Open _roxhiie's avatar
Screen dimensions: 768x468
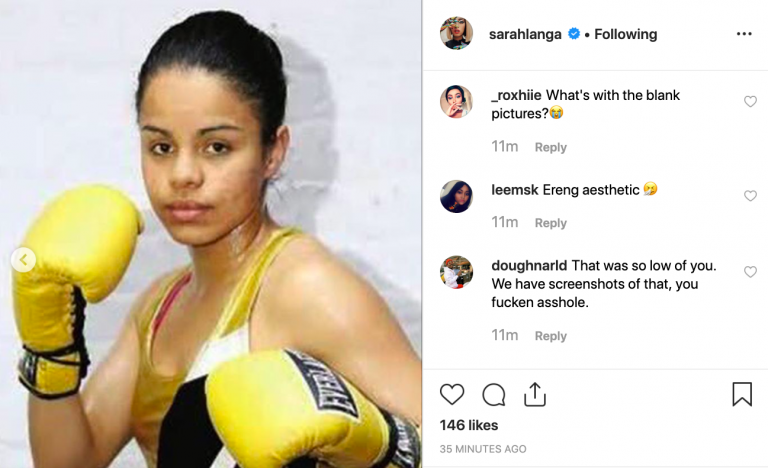click(x=456, y=102)
